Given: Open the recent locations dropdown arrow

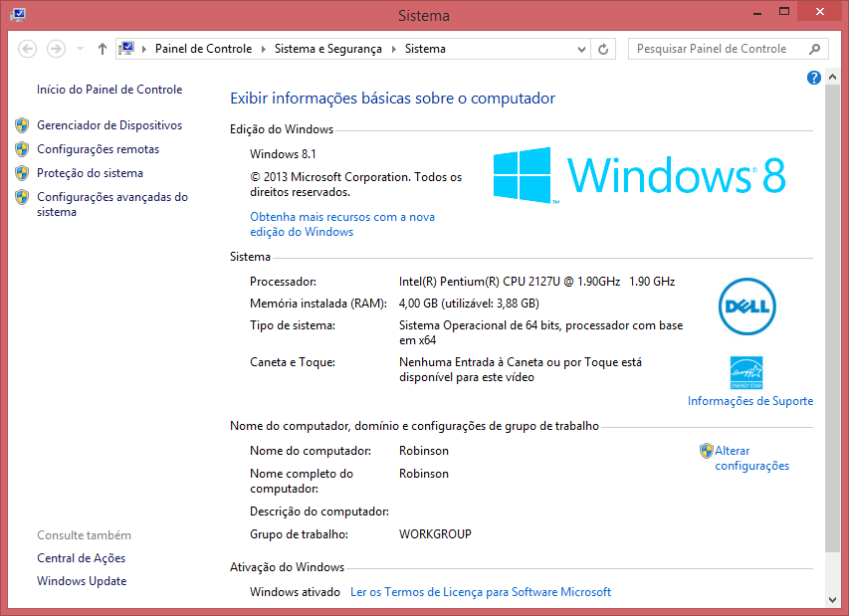Looking at the screenshot, I should coord(81,49).
